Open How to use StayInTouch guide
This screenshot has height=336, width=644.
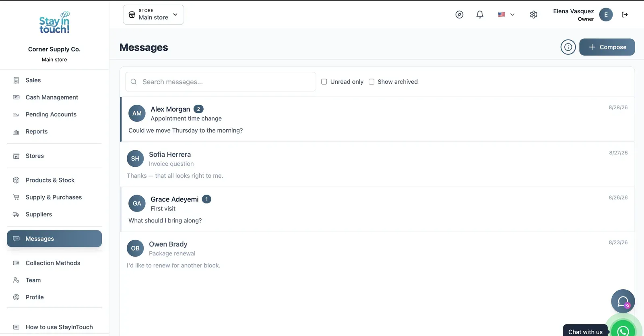(54, 327)
